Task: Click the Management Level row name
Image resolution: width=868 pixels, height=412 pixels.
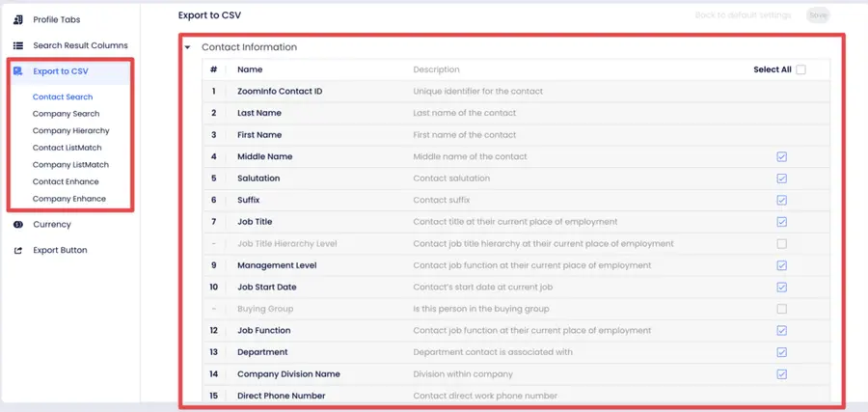Action: click(277, 265)
